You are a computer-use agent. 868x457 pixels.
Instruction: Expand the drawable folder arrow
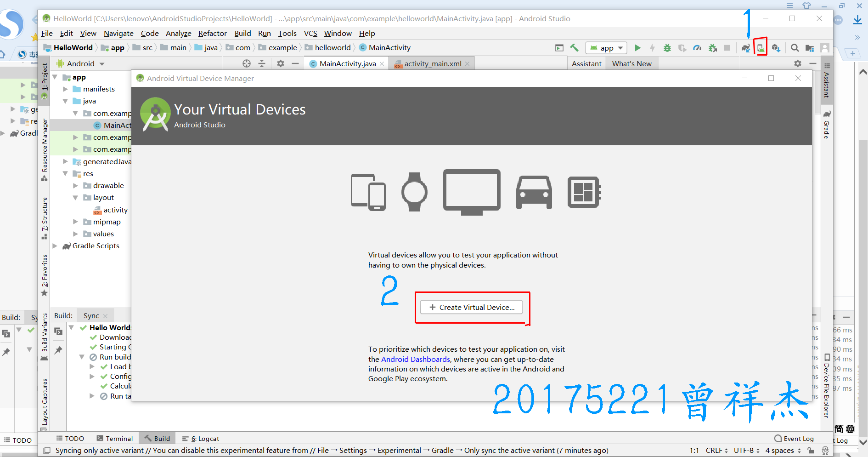(75, 186)
